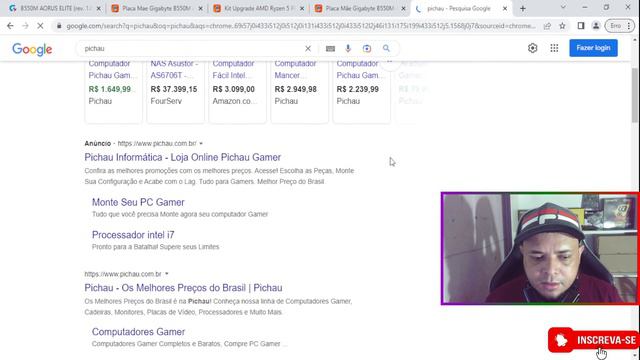Open the on-screen keyboard input tool

click(x=330, y=49)
